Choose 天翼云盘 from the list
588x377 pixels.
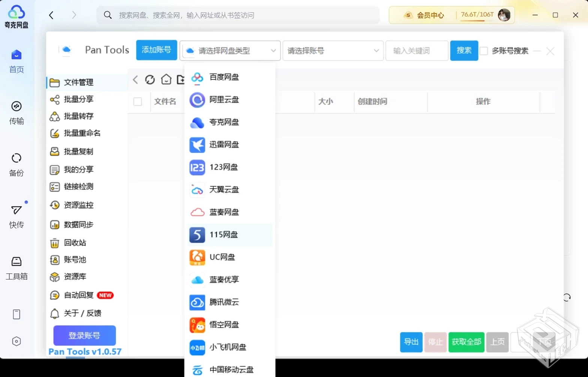pyautogui.click(x=230, y=190)
